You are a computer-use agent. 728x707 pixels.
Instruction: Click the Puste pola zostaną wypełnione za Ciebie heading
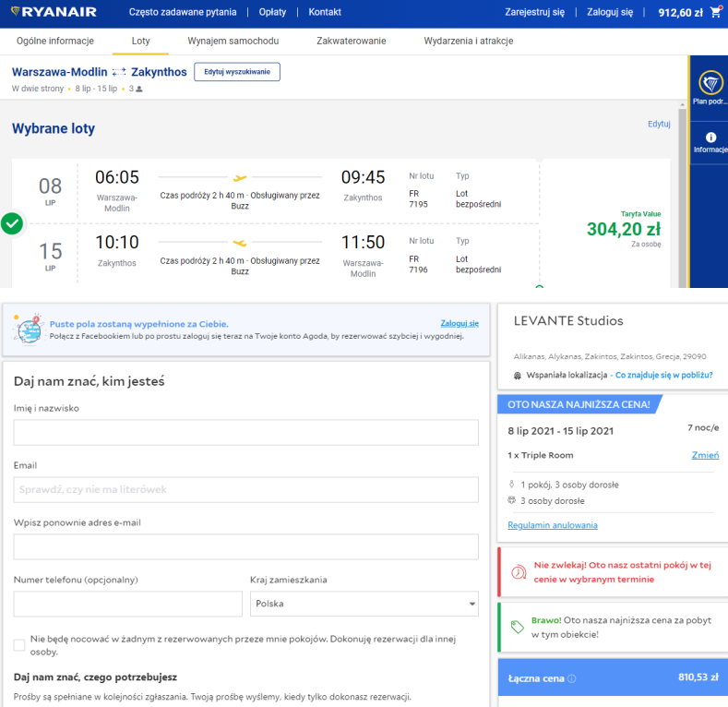(x=138, y=324)
